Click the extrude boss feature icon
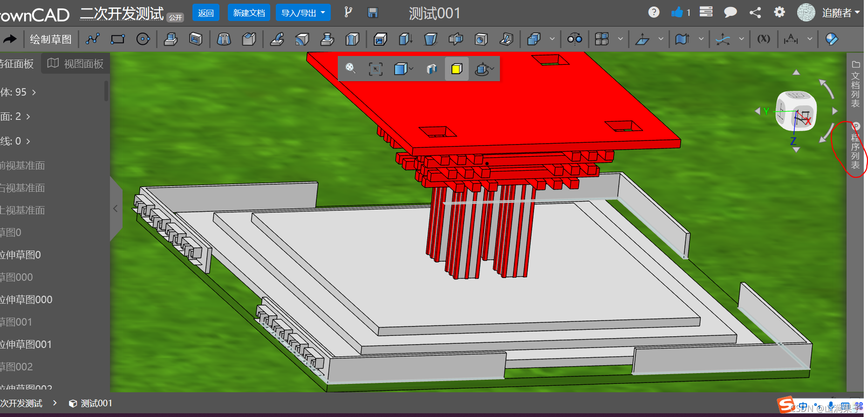 point(171,39)
